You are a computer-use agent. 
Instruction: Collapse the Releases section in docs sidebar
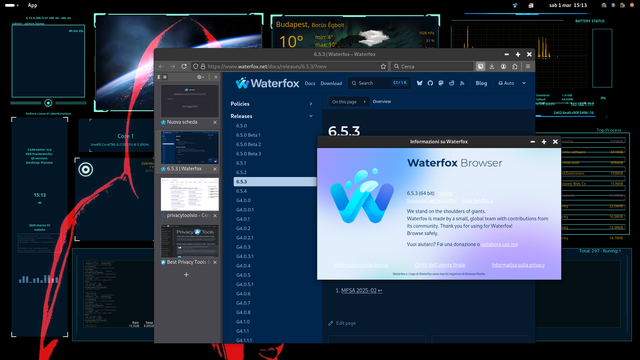coord(271,116)
